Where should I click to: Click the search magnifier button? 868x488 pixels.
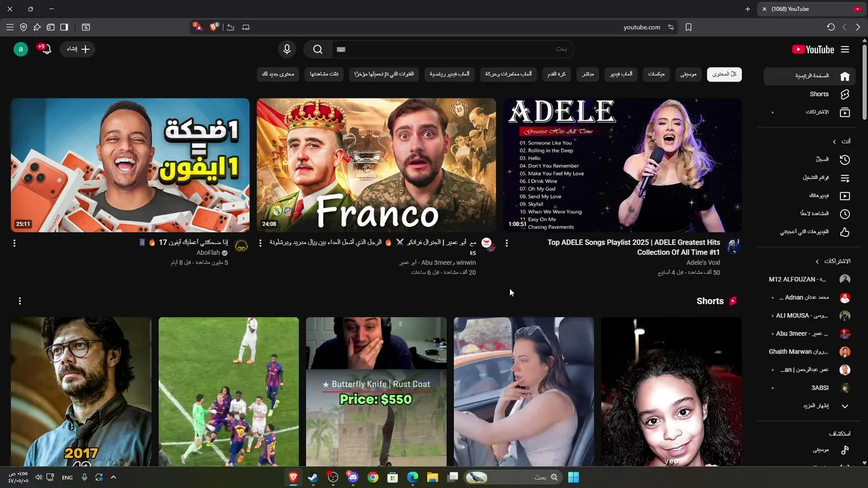coord(317,49)
